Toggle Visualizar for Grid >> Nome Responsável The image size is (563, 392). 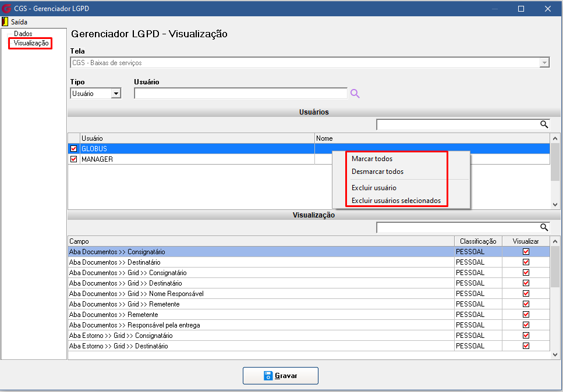coord(526,293)
